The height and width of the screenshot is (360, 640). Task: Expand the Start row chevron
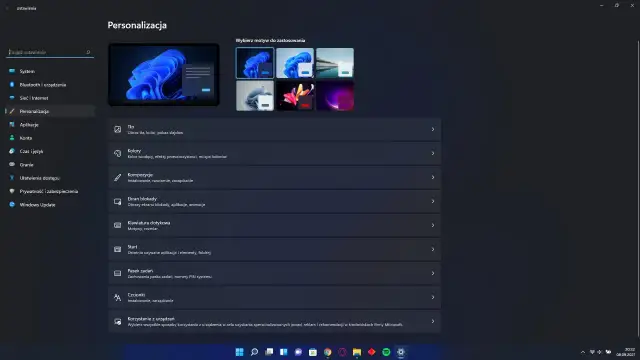[x=433, y=249]
